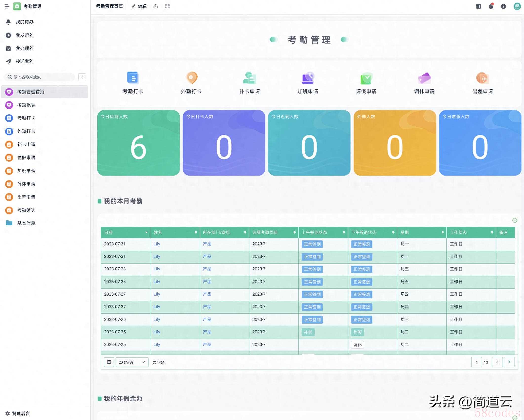This screenshot has height=420, width=524.
Task: Click the 外勤打卡 location pin icon
Action: 192,78
